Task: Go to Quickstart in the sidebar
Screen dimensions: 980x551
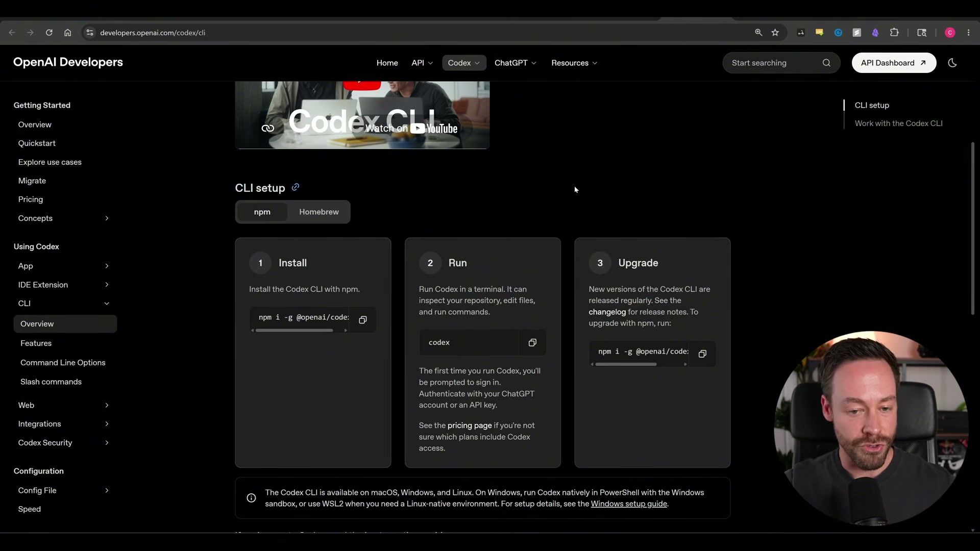Action: pos(37,143)
